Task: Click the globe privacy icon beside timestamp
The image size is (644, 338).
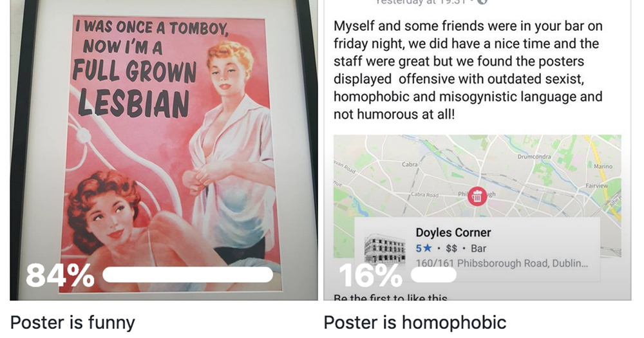Action: (482, 2)
